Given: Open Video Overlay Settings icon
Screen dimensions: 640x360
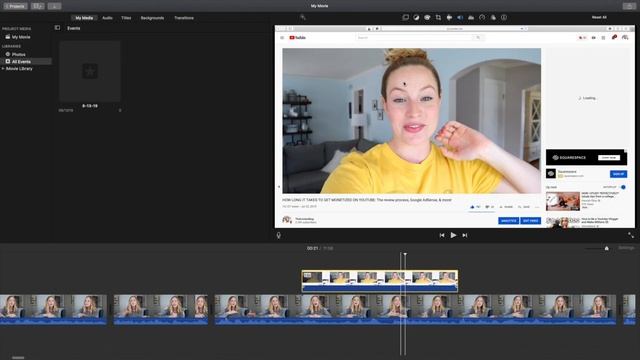Looking at the screenshot, I should 405,18.
